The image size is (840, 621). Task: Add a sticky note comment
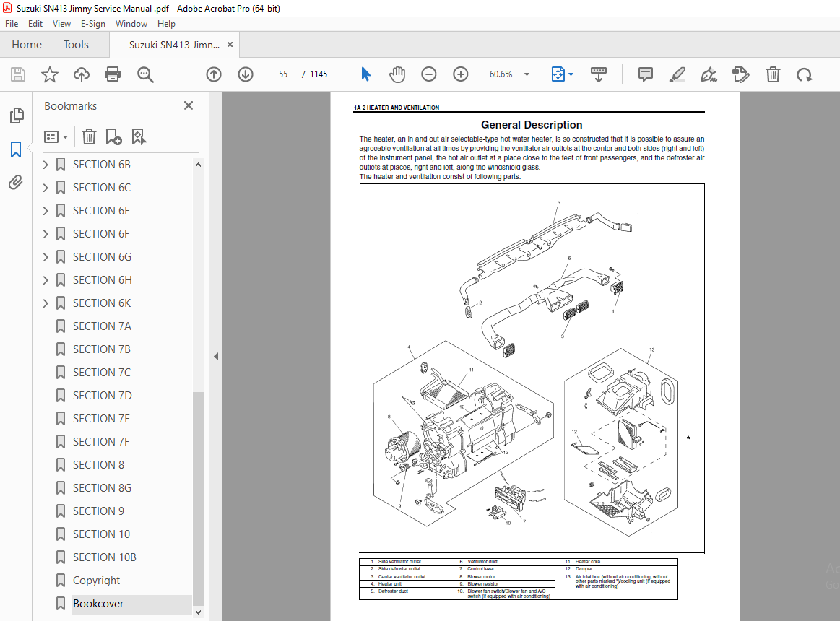pyautogui.click(x=646, y=74)
